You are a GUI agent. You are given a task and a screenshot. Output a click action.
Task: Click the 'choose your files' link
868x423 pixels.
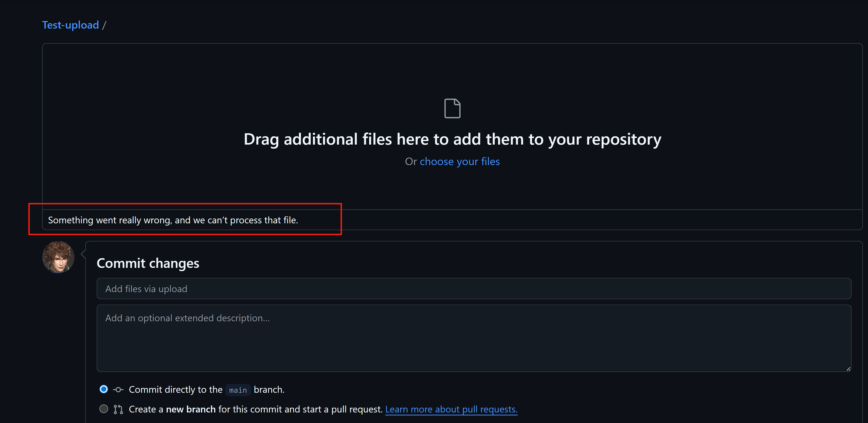tap(460, 162)
